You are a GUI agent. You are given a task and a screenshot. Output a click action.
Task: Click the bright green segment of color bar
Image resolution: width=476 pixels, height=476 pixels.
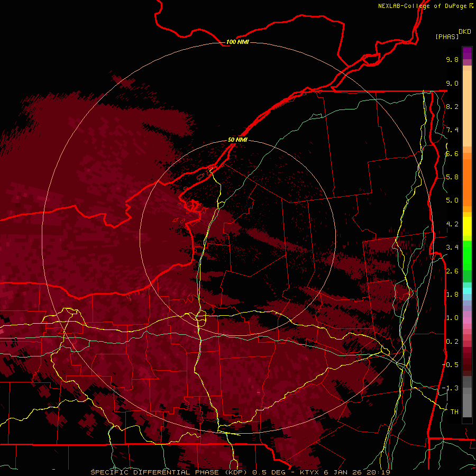tap(467, 256)
